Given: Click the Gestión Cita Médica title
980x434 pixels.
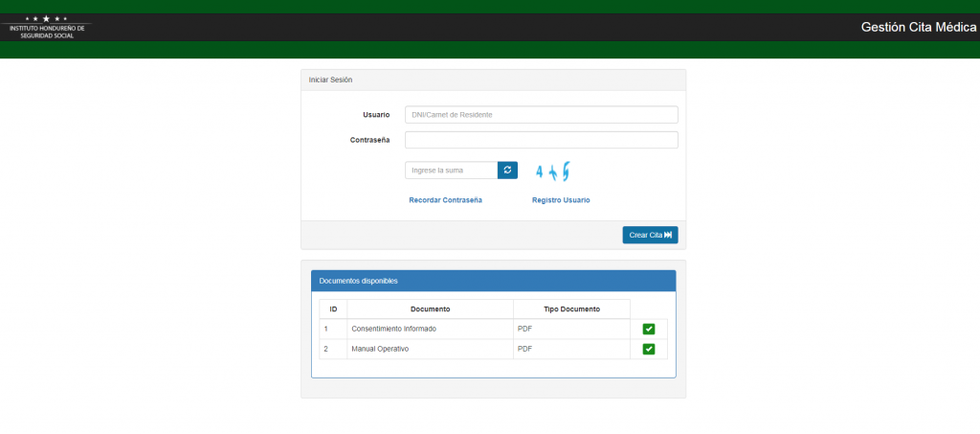Looking at the screenshot, I should click(x=918, y=28).
